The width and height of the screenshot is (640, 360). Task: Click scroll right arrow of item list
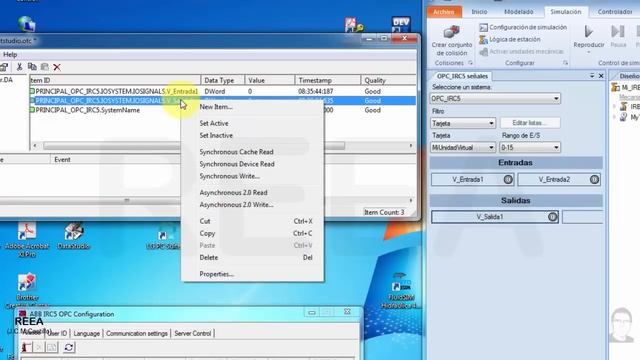click(411, 146)
